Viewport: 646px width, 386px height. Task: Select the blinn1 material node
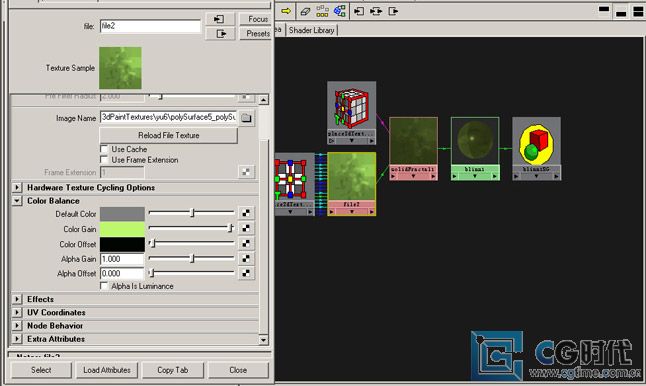click(475, 148)
